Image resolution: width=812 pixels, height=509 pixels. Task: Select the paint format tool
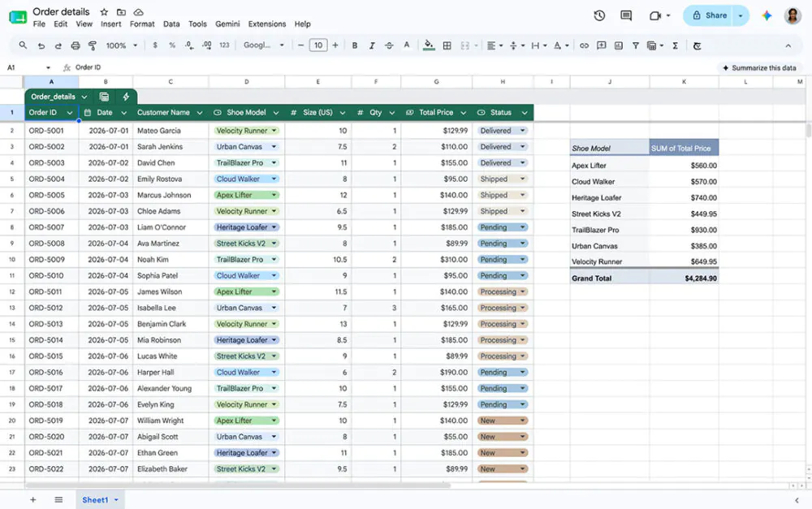pyautogui.click(x=93, y=45)
